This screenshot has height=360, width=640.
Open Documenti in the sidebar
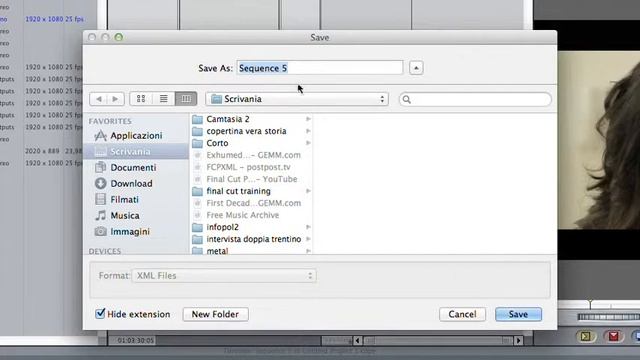coord(136,167)
